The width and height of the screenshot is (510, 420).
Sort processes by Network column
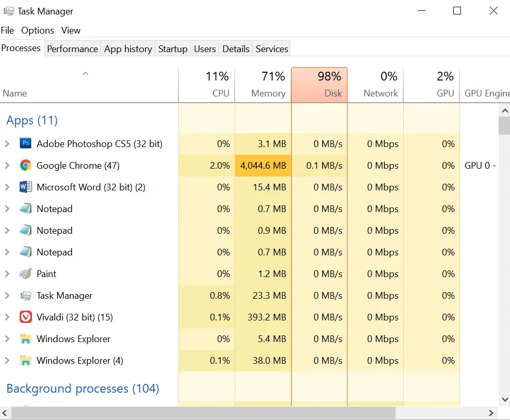coord(375,85)
